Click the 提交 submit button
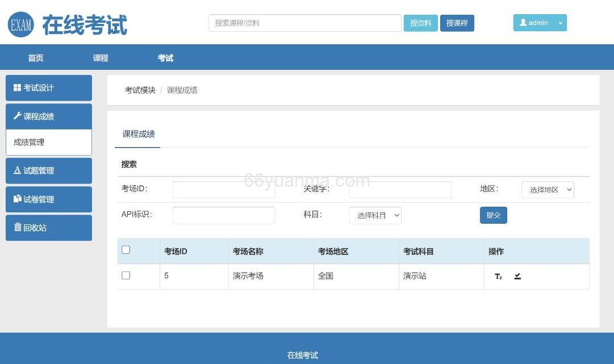 click(493, 215)
